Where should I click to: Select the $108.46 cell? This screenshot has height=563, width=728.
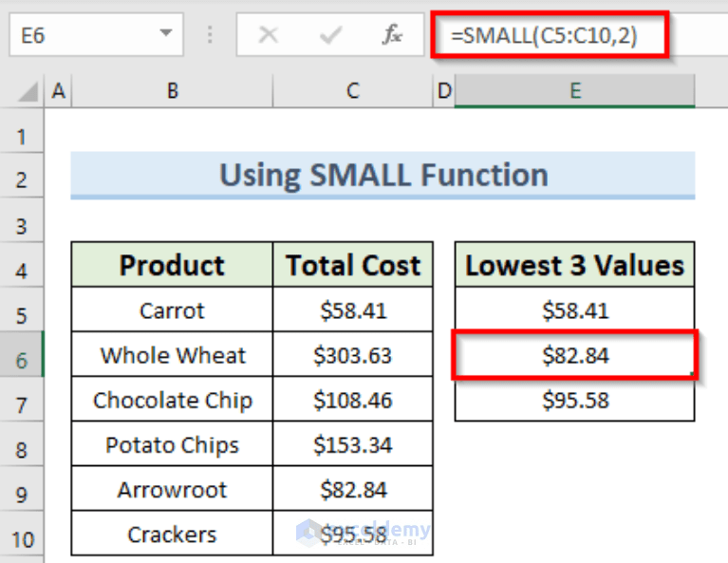(353, 400)
